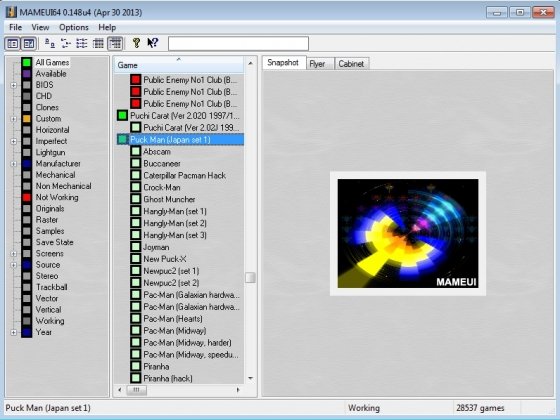Select the Vector folder

[x=47, y=299]
